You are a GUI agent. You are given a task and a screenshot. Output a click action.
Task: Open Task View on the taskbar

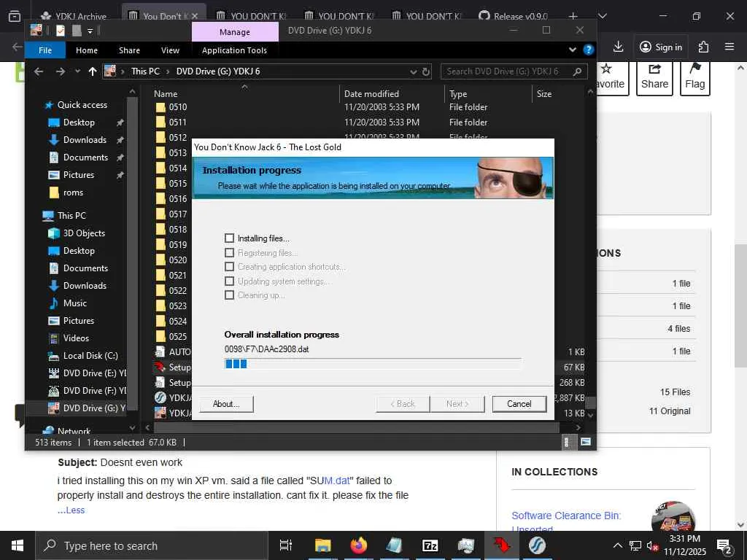tap(286, 545)
